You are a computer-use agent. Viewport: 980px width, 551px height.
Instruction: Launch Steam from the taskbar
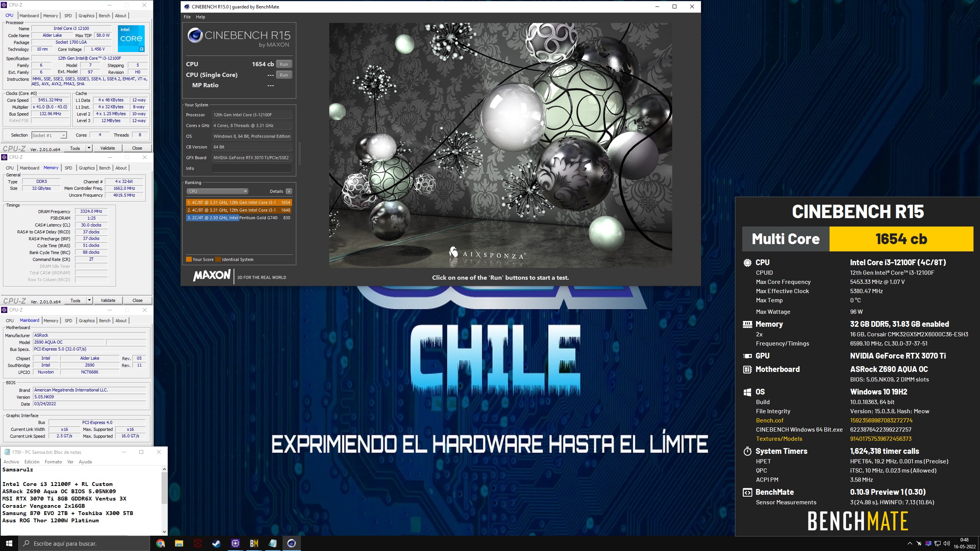point(216,543)
